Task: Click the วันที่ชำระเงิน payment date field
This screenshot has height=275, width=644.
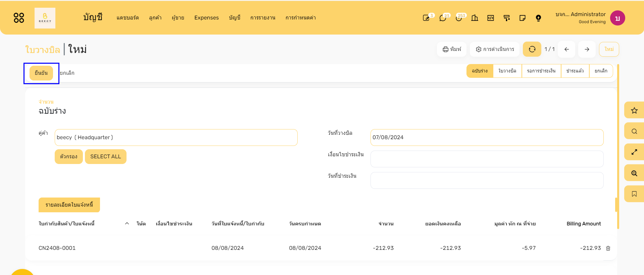Action: tap(487, 180)
